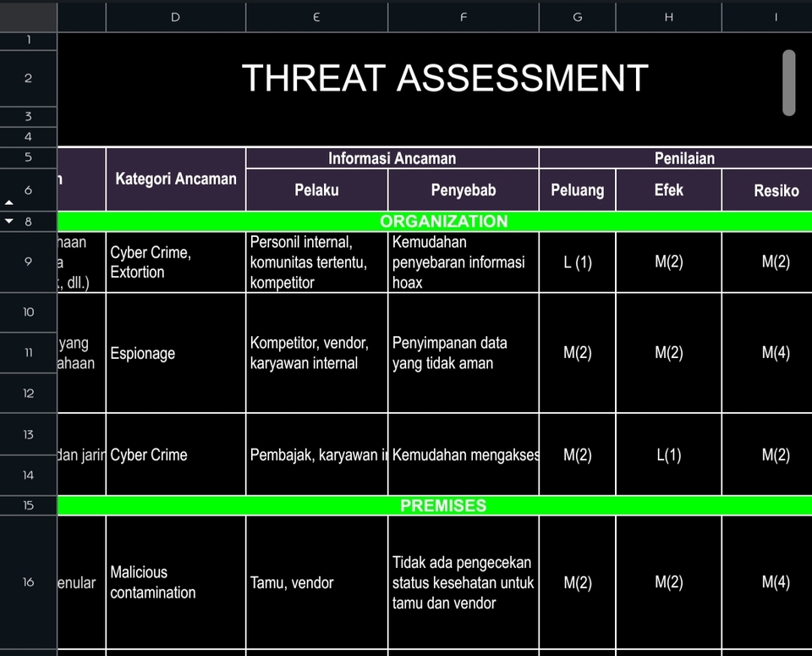Click the Peluang header cell
812x656 pixels.
pyautogui.click(x=578, y=190)
